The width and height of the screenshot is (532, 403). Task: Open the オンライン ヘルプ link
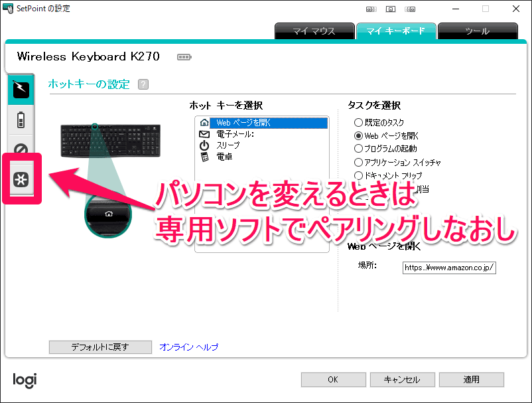(188, 347)
